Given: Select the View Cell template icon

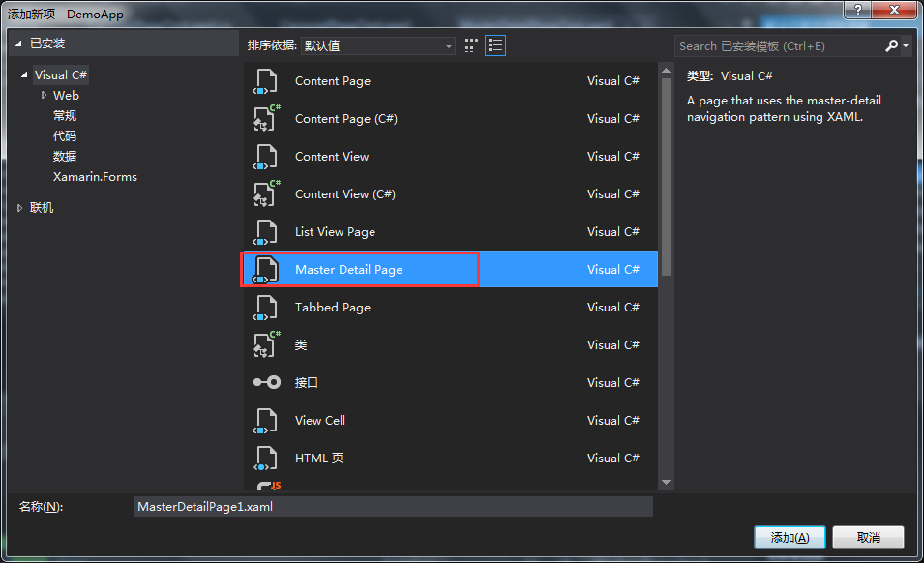Looking at the screenshot, I should (x=266, y=420).
